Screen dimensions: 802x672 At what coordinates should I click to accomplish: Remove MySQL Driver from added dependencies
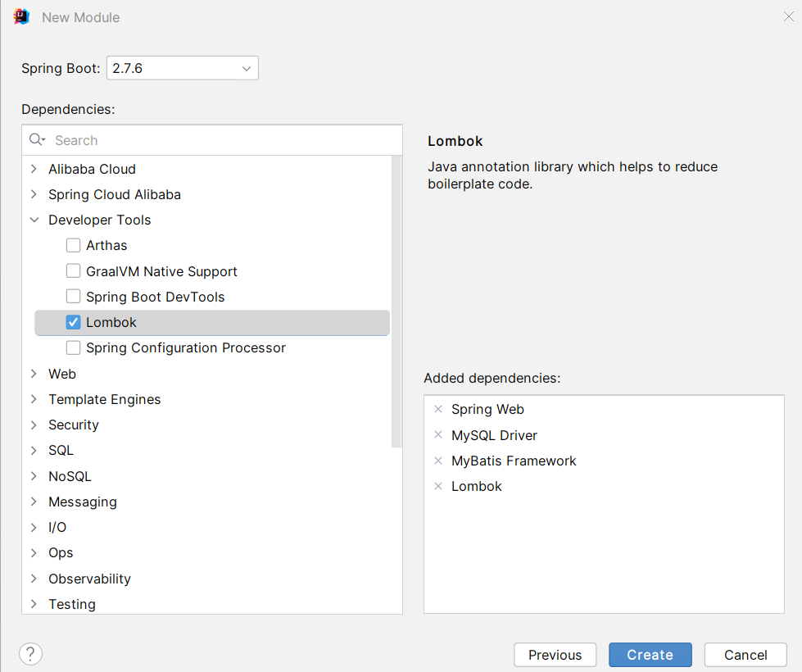[438, 435]
